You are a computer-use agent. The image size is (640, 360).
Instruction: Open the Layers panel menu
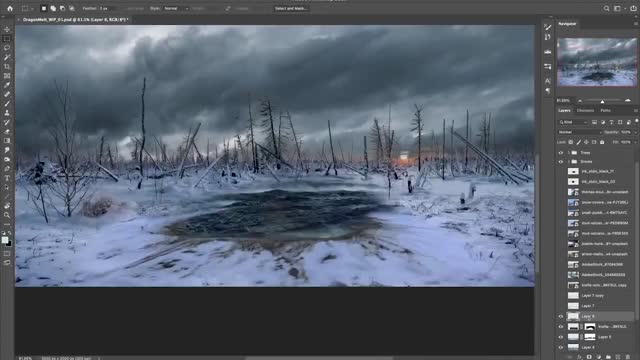click(x=636, y=111)
